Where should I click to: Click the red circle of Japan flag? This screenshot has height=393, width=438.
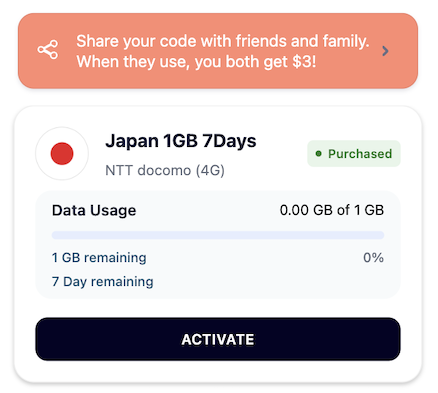[x=62, y=154]
